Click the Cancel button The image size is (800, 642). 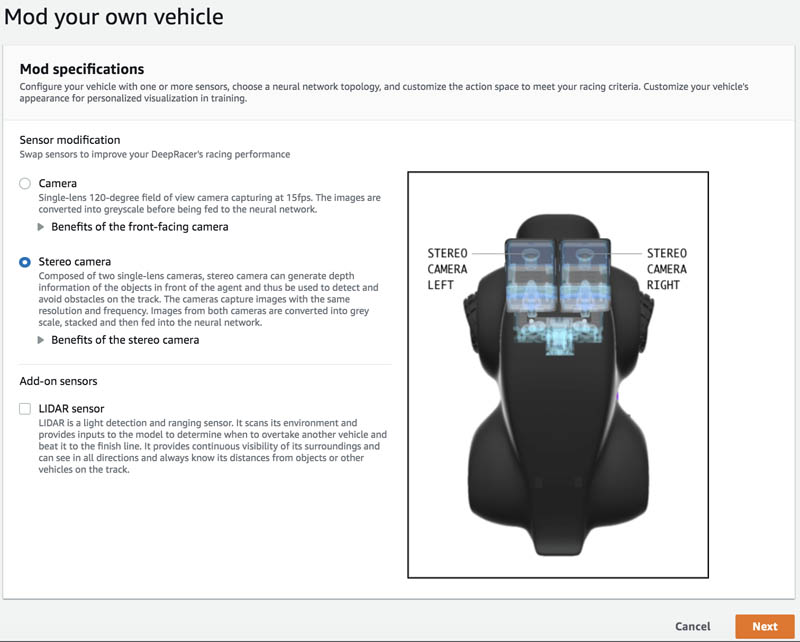692,626
